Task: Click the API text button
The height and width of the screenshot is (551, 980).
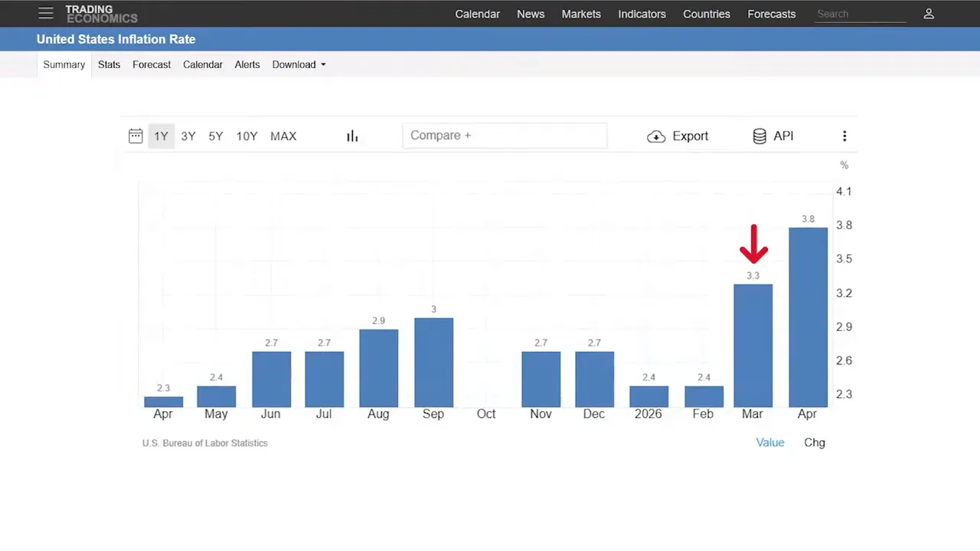Action: (783, 136)
